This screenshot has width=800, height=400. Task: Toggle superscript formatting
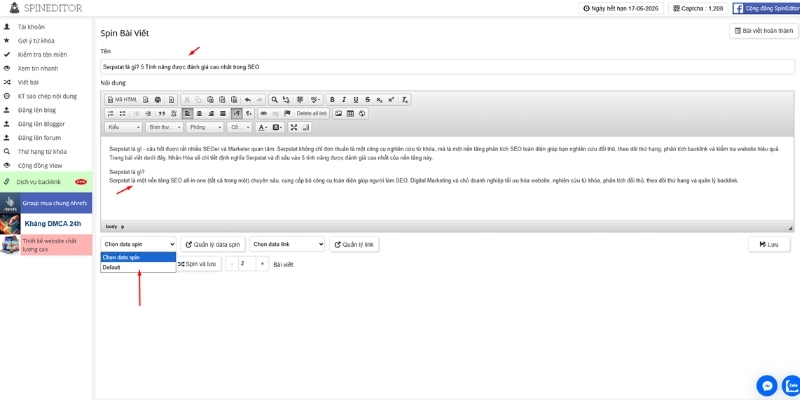(x=391, y=99)
